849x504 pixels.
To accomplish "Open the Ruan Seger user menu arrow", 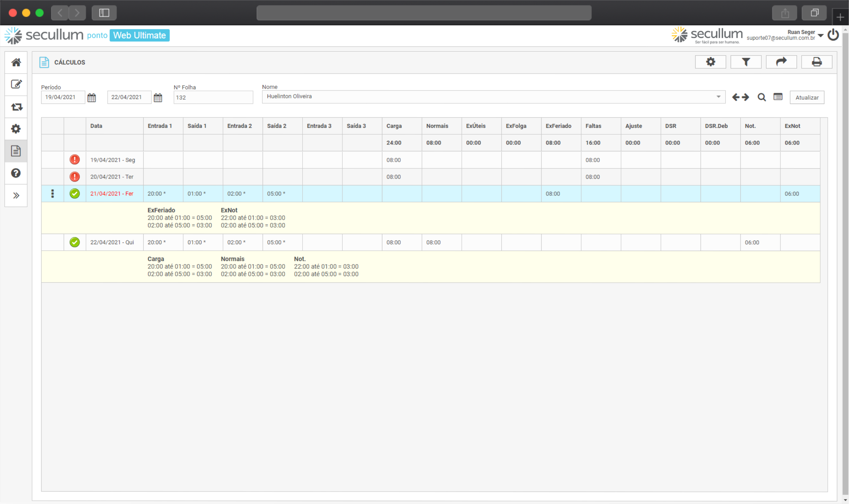I will click(x=821, y=35).
